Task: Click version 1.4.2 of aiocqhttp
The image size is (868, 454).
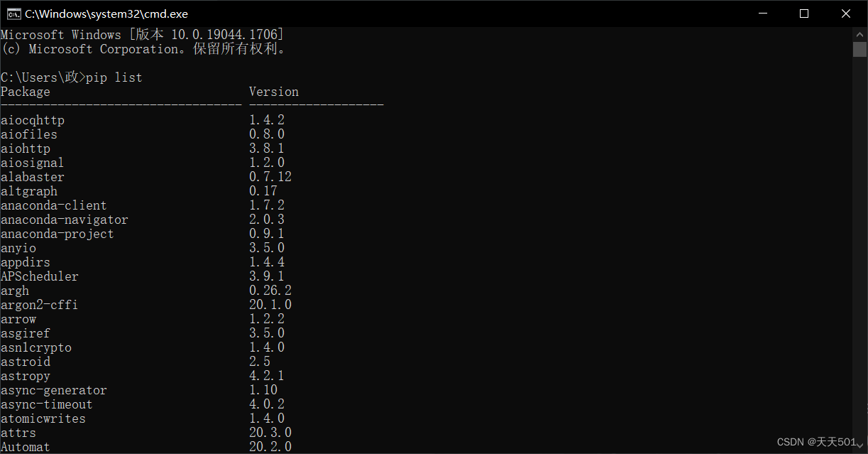Action: [x=267, y=120]
